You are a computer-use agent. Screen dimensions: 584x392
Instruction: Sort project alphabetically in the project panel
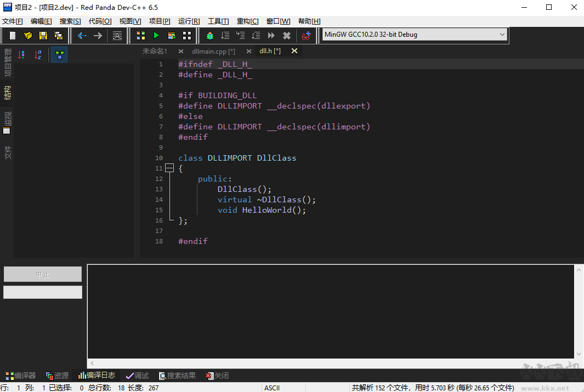(x=37, y=55)
